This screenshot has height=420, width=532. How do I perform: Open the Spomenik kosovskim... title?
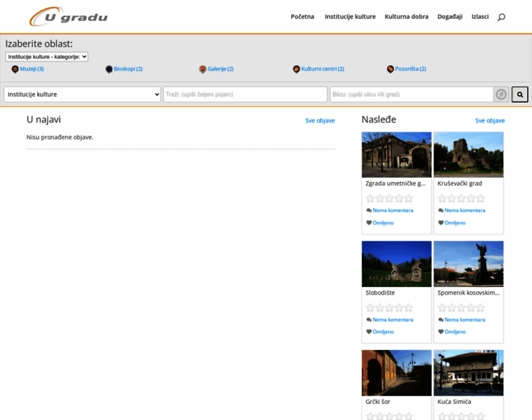click(468, 293)
